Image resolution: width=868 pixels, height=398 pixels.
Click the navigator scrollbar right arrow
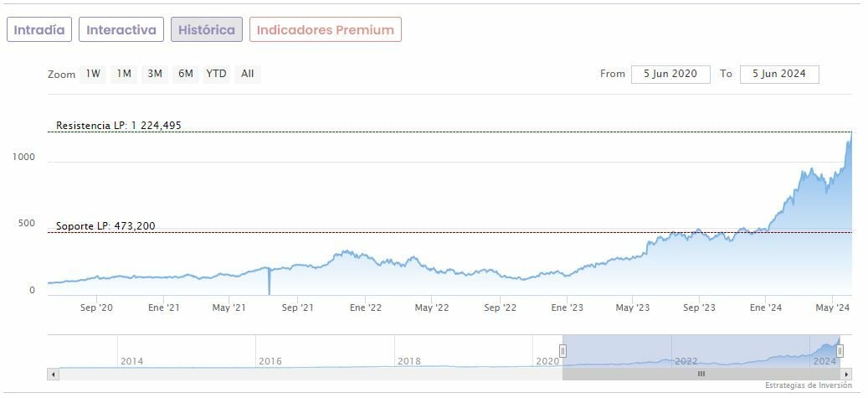(846, 374)
